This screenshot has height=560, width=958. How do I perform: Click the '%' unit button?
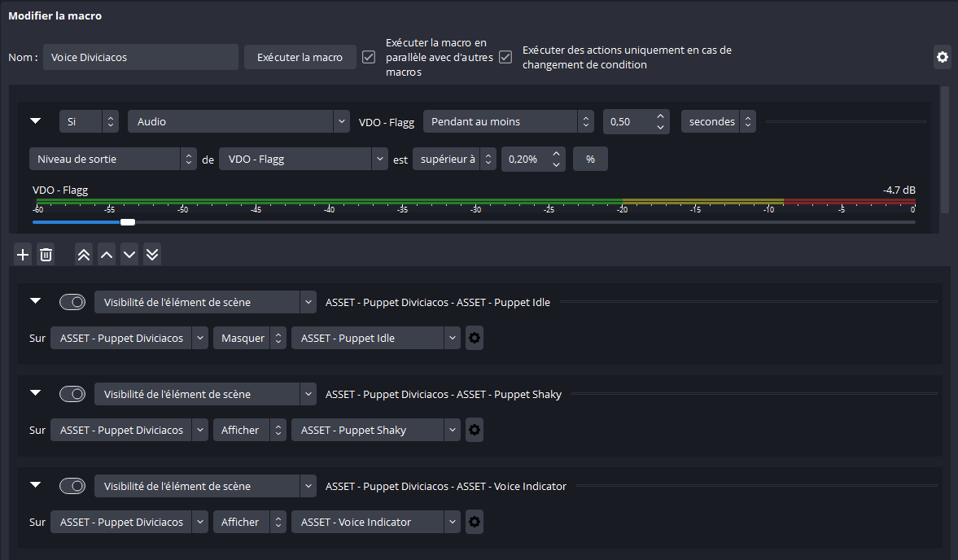[589, 158]
